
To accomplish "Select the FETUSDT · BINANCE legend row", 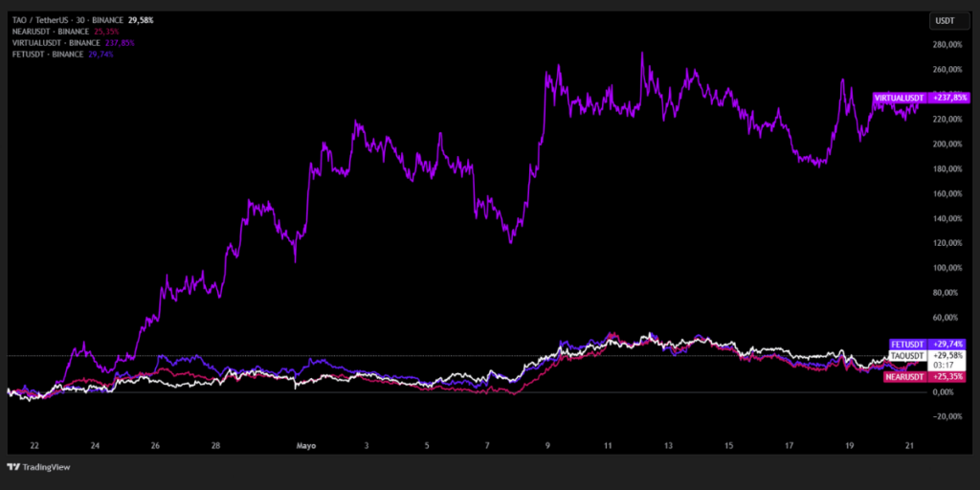I will tap(62, 55).
